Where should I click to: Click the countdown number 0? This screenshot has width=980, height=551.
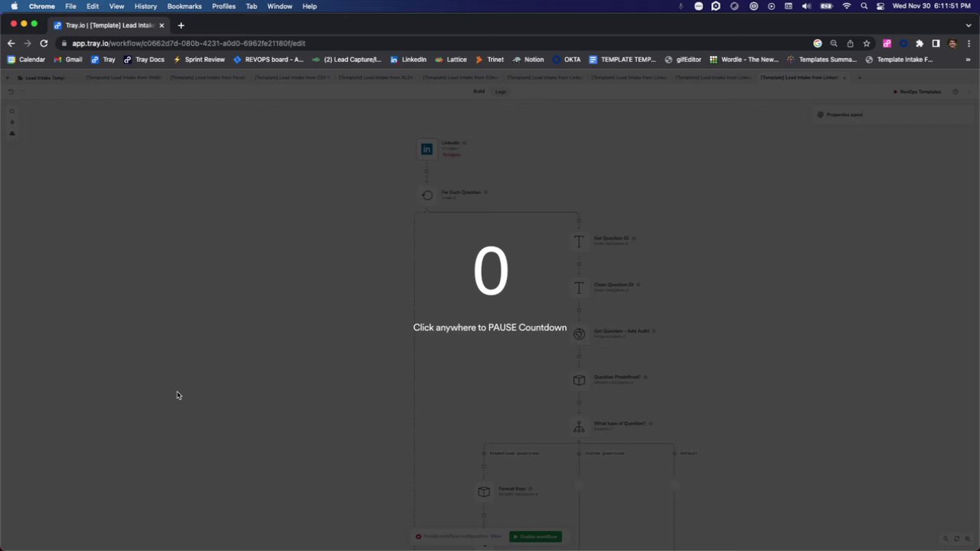point(491,272)
